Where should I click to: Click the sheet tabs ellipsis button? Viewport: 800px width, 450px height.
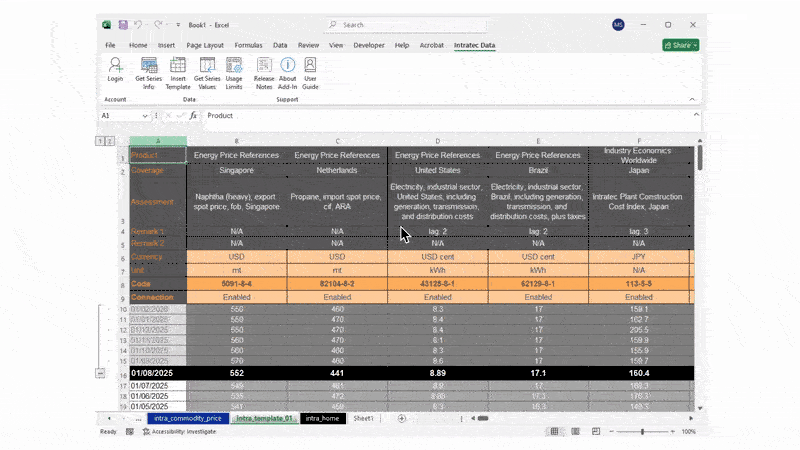(138, 418)
